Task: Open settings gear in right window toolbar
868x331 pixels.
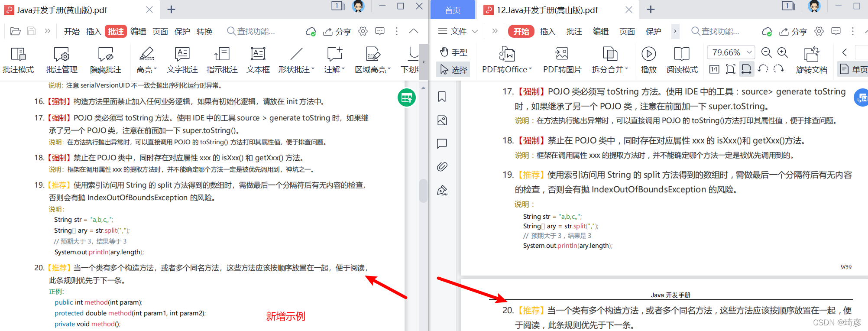Action: (819, 31)
